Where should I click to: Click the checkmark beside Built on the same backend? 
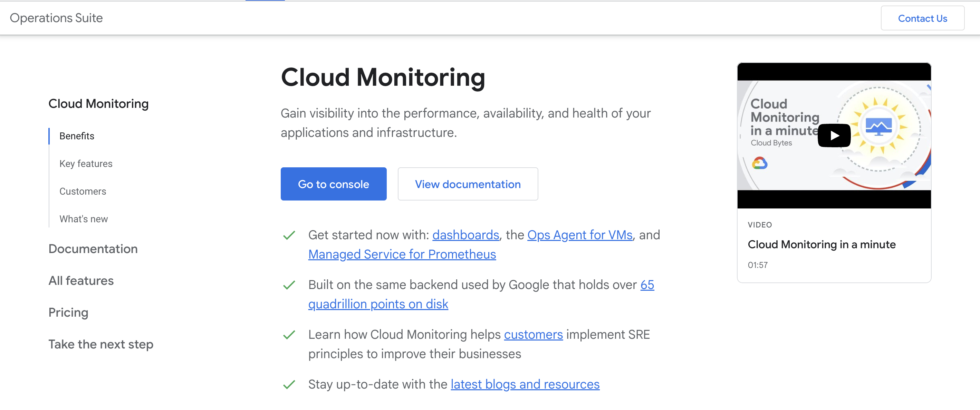coord(289,285)
